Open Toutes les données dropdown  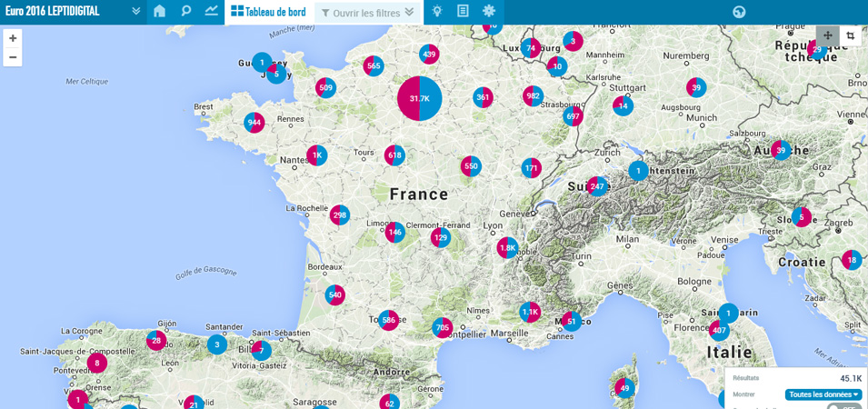[x=823, y=394]
